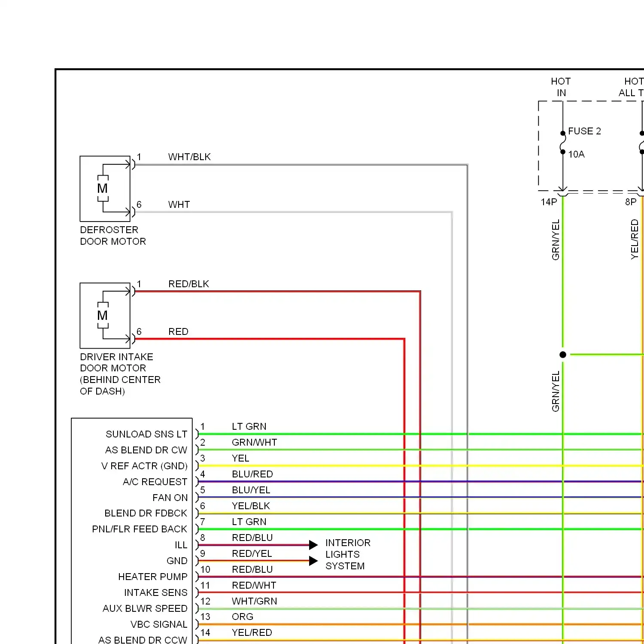Click the WHT wire label at defroster pin 6

179,204
